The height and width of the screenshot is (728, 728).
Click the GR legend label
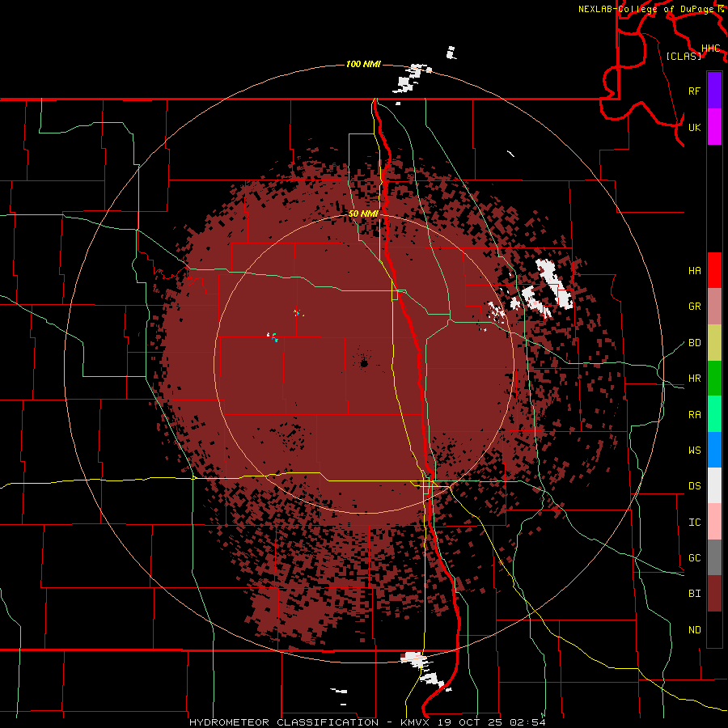point(694,307)
